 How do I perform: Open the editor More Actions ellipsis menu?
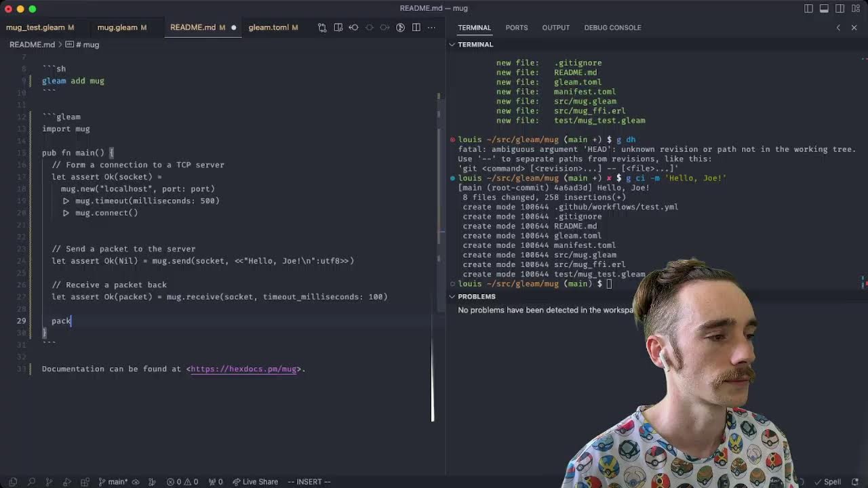[x=432, y=28]
